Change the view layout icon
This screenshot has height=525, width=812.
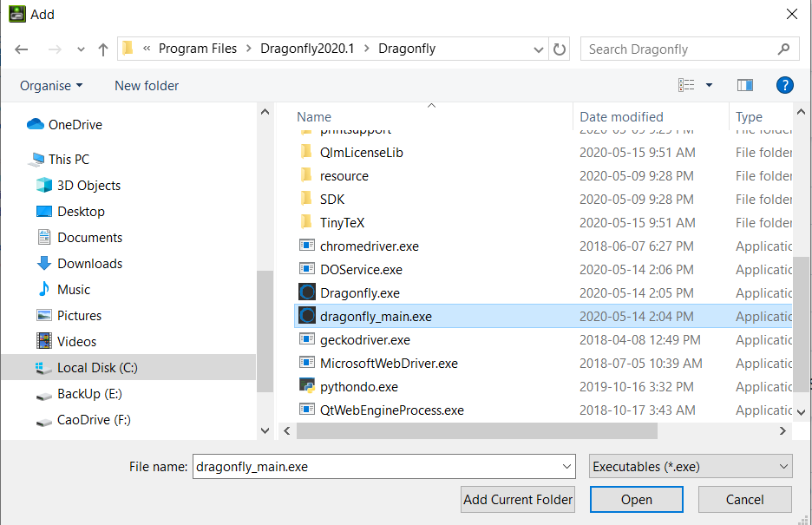pyautogui.click(x=686, y=85)
